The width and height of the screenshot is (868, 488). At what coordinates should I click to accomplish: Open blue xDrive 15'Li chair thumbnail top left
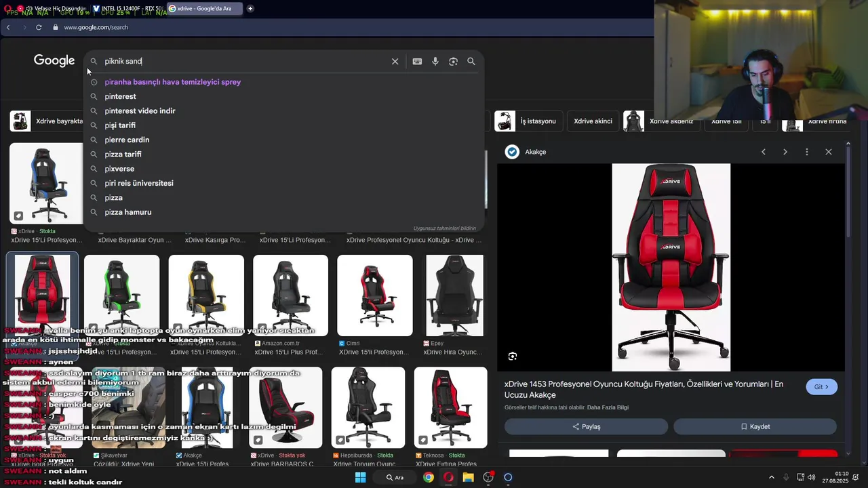coord(46,183)
